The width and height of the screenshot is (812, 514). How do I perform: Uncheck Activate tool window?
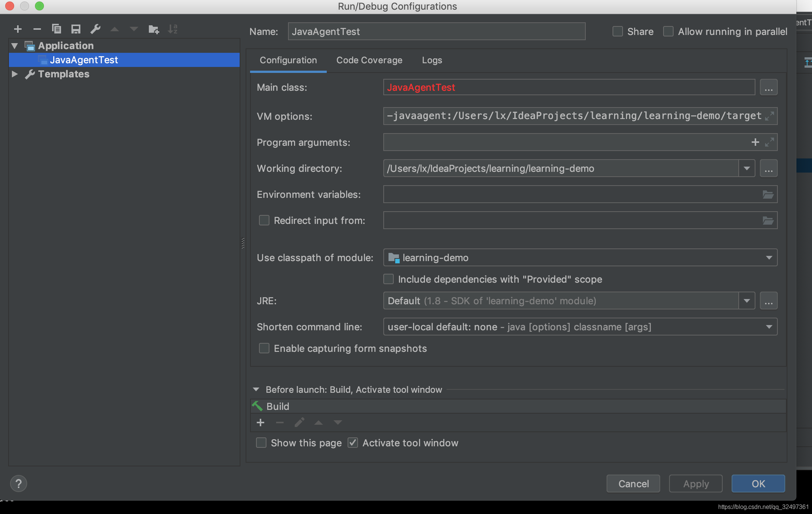tap(353, 443)
